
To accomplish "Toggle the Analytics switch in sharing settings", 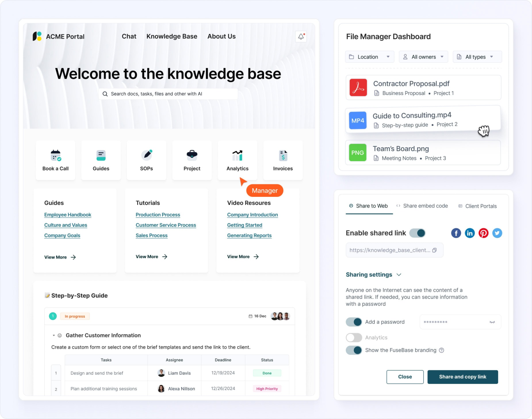I will pos(354,338).
